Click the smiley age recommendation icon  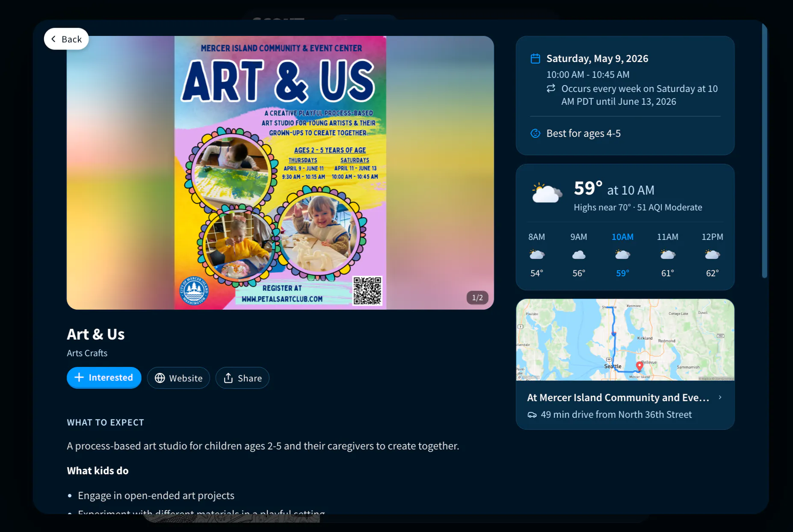click(536, 133)
